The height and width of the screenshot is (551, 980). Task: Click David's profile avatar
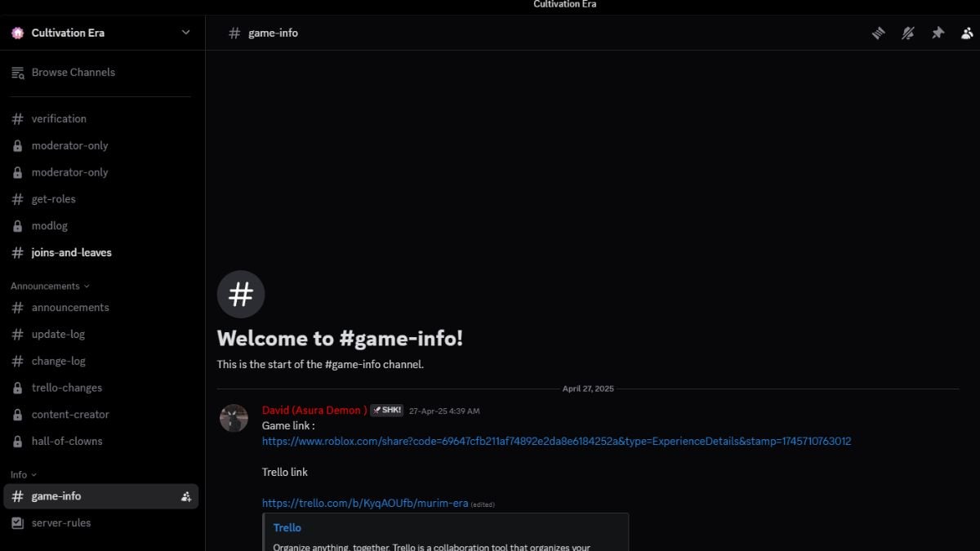point(234,418)
